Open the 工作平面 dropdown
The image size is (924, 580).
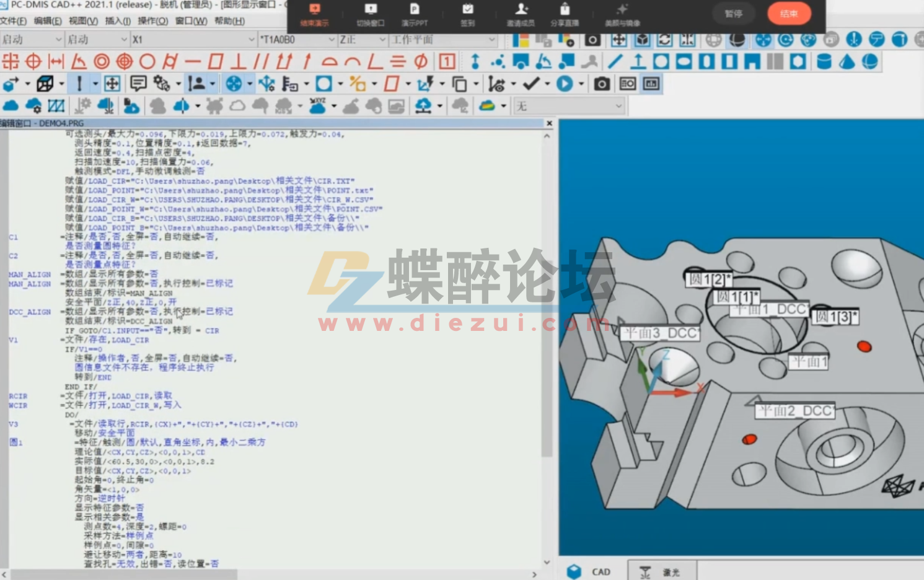(x=491, y=40)
